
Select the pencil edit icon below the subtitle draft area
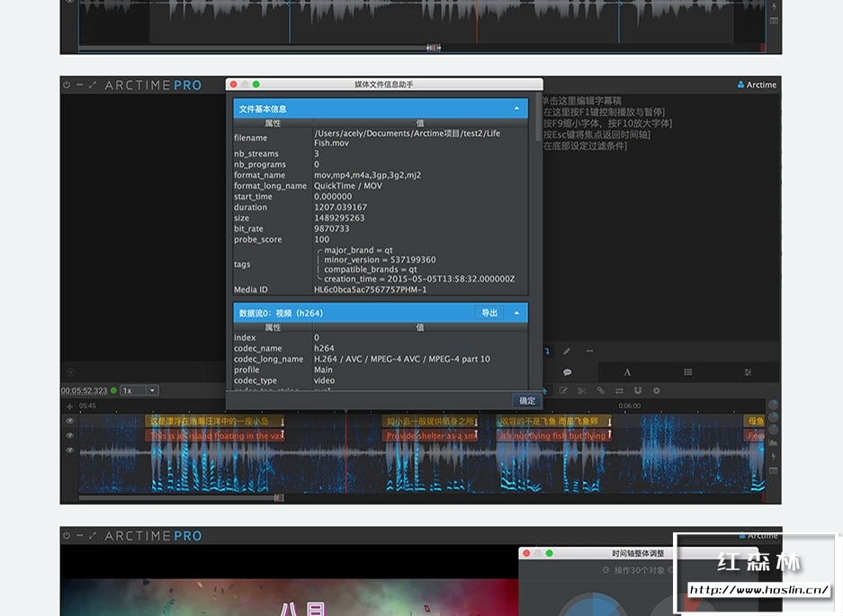pos(567,351)
